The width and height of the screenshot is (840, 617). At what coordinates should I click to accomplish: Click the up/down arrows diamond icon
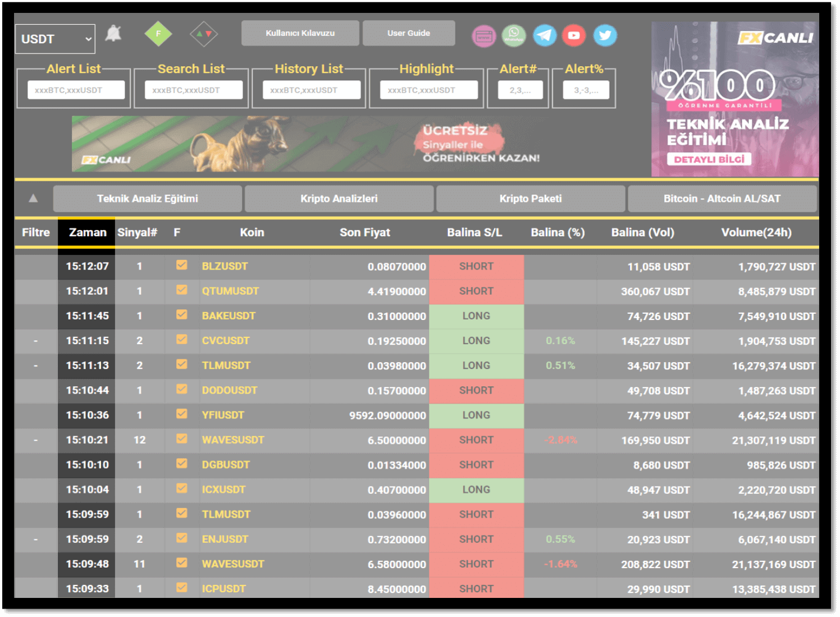coord(204,34)
